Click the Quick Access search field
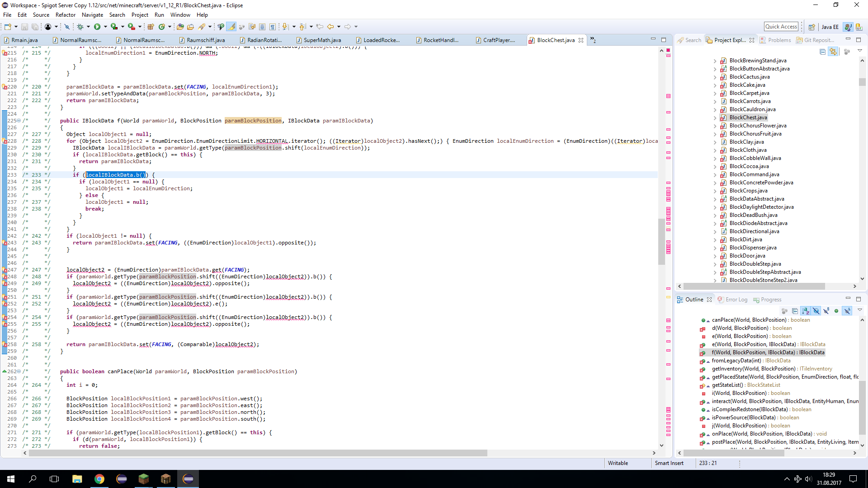868x488 pixels. pos(781,27)
